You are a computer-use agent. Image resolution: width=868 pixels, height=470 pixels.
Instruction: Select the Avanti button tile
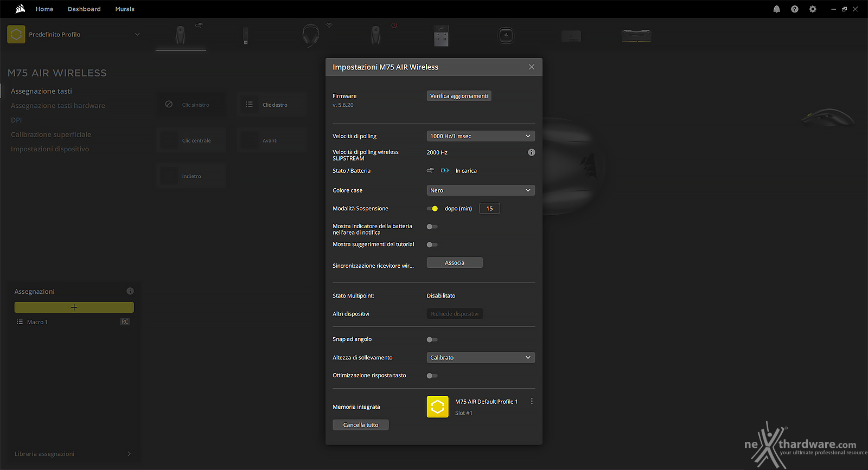coord(272,140)
